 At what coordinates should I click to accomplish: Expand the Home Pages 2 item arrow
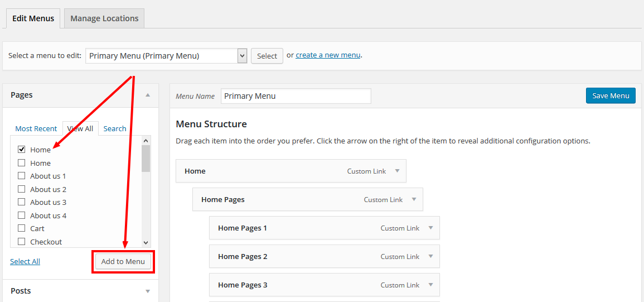click(x=431, y=256)
